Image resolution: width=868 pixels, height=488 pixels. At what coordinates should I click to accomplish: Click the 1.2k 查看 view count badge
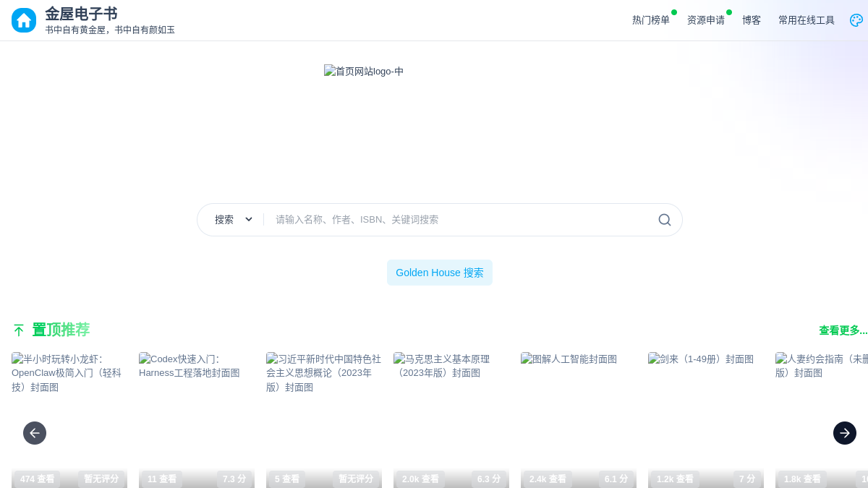(x=676, y=479)
